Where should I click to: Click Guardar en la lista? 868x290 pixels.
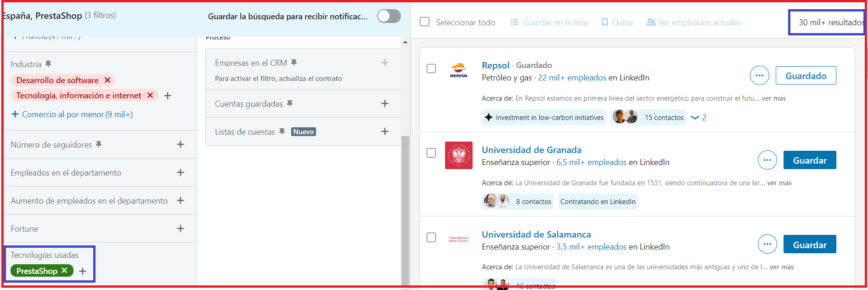click(x=549, y=22)
